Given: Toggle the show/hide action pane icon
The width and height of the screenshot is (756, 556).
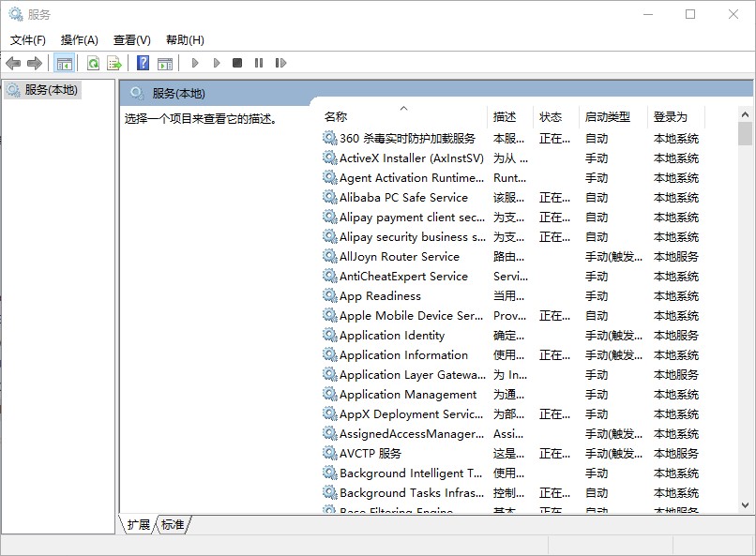Looking at the screenshot, I should click(x=165, y=63).
